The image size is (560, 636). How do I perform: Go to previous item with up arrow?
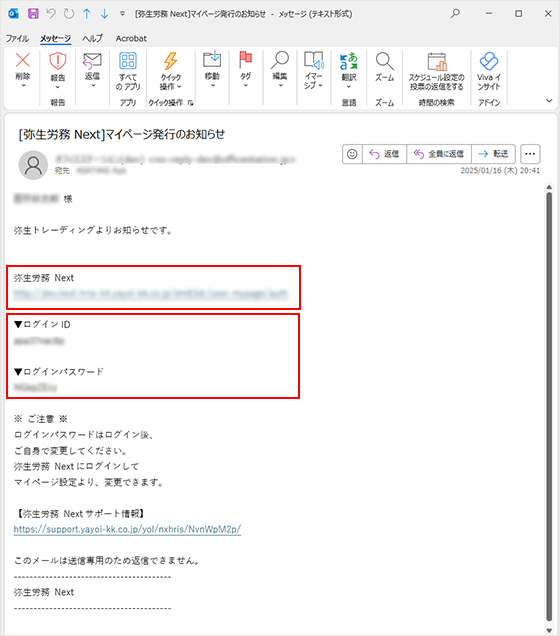click(x=86, y=14)
